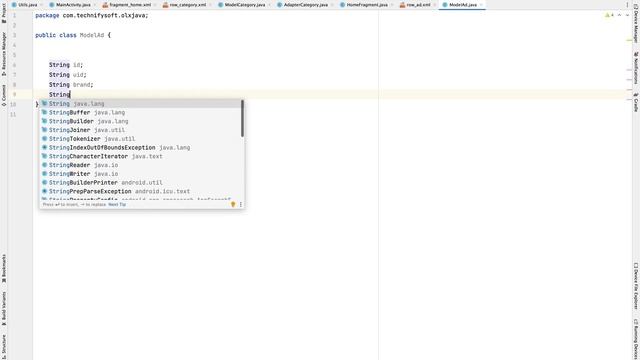Place cursor on the String uid line
This screenshot has height=360, width=640.
[x=68, y=75]
